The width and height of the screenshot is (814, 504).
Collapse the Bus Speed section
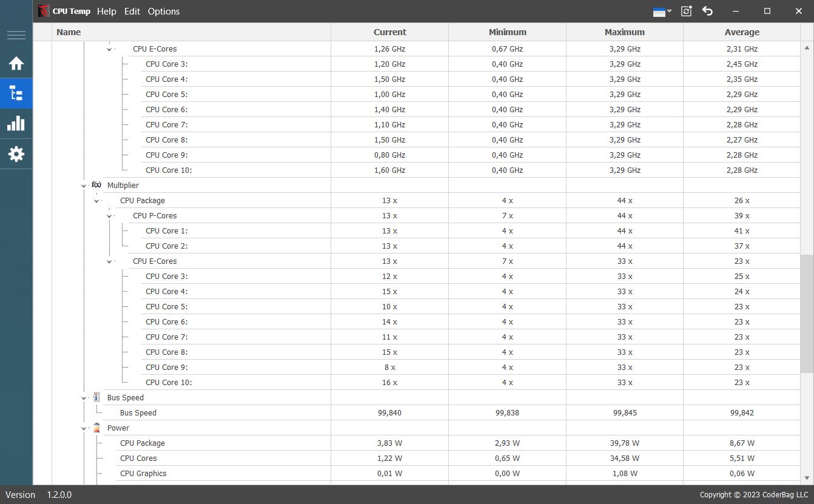pyautogui.click(x=84, y=398)
